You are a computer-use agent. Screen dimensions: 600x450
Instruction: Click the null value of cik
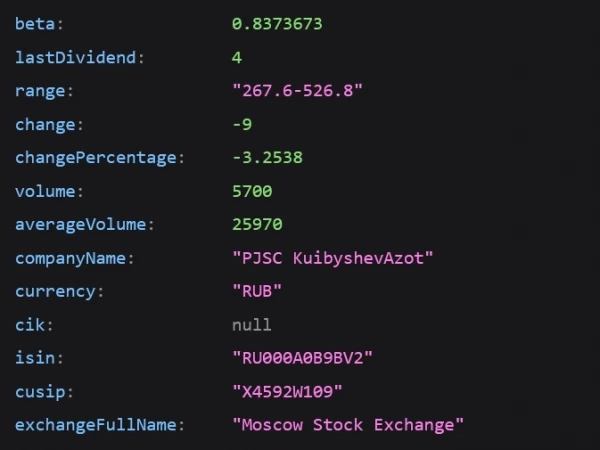coord(252,325)
